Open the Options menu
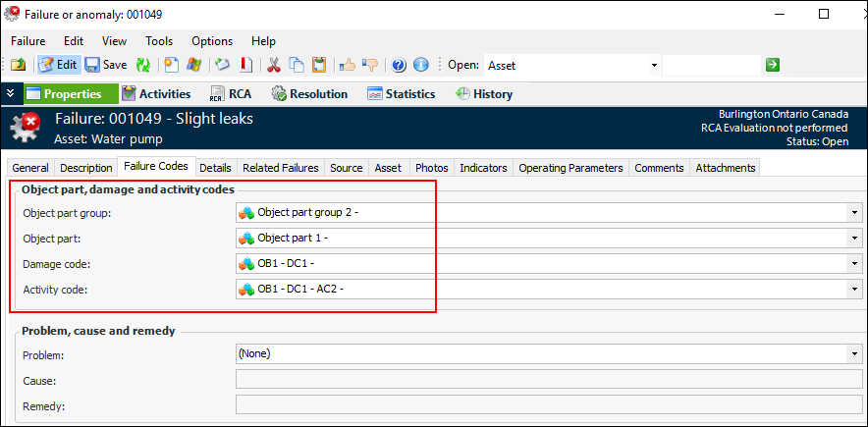Viewport: 868px width, 427px height. (x=212, y=41)
